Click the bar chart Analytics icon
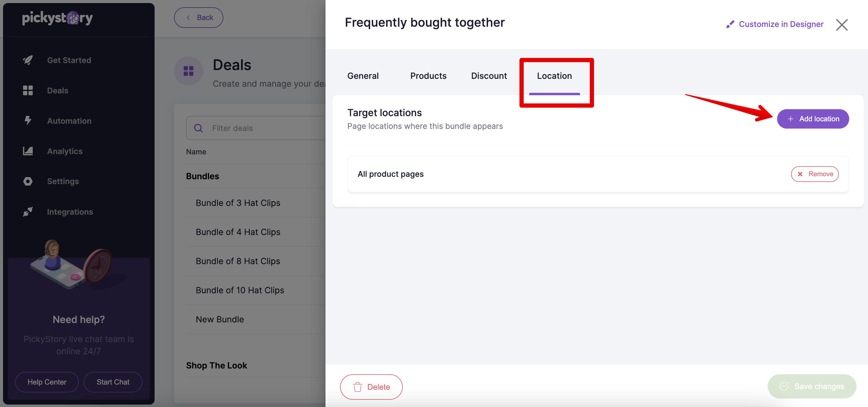The image size is (868, 407). pyautogui.click(x=27, y=150)
